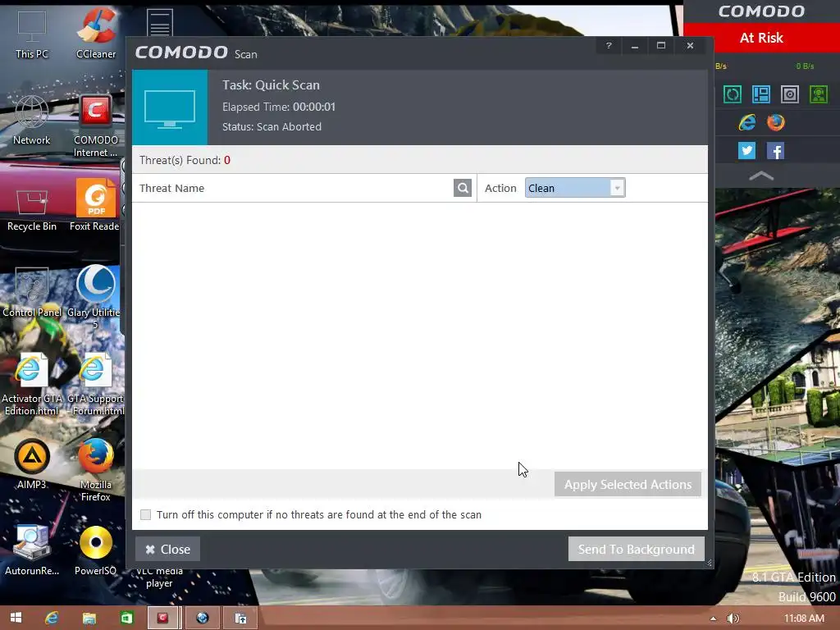Image resolution: width=840 pixels, height=630 pixels.
Task: Click the threat name search magnifier icon
Action: pos(463,188)
